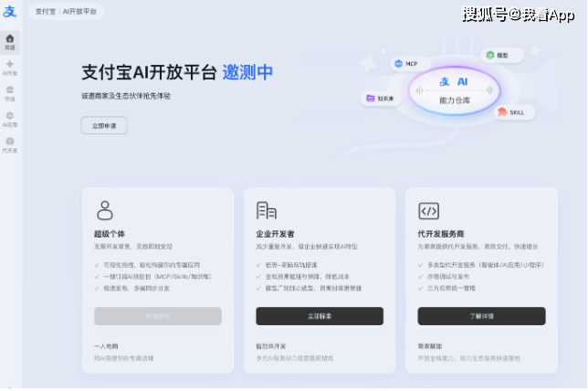
Task: Open the 代开发 sidebar icon
Action: click(10, 145)
